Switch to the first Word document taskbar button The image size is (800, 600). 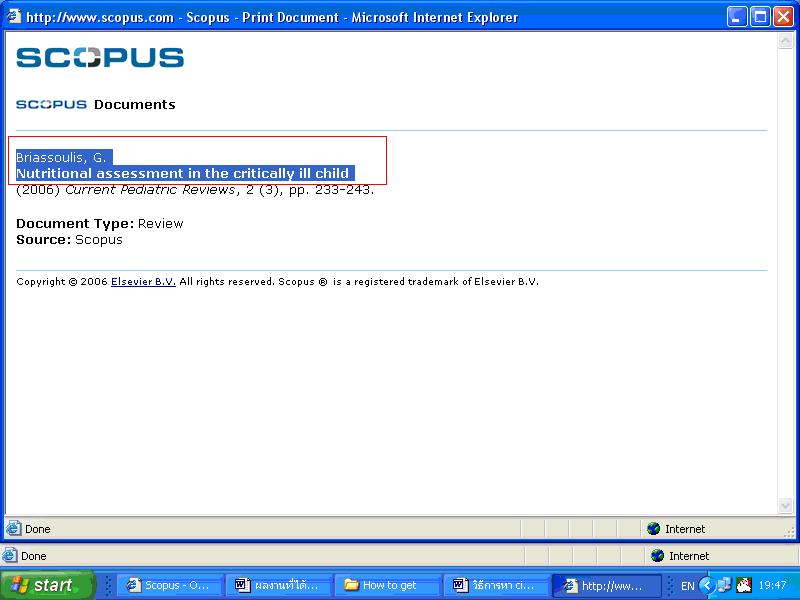(x=280, y=585)
